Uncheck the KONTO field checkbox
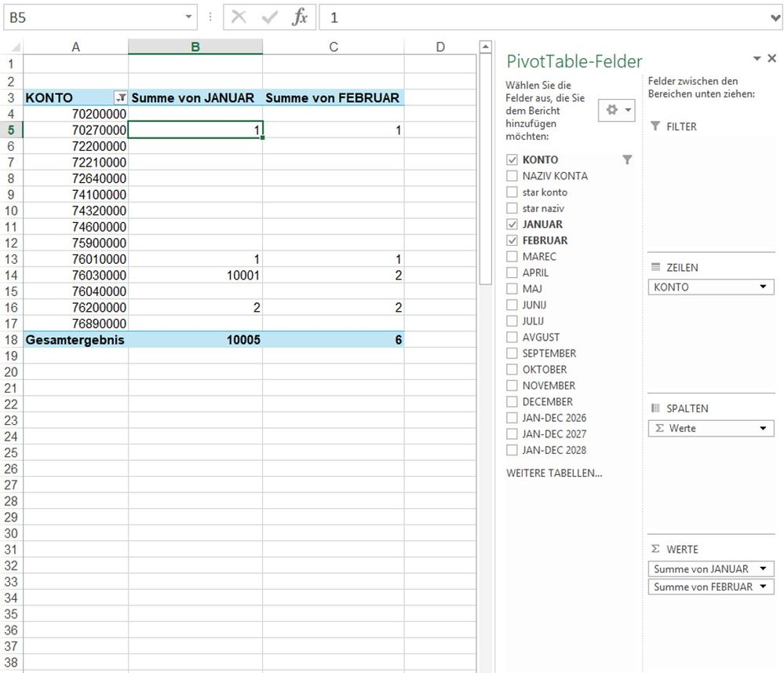 512,159
